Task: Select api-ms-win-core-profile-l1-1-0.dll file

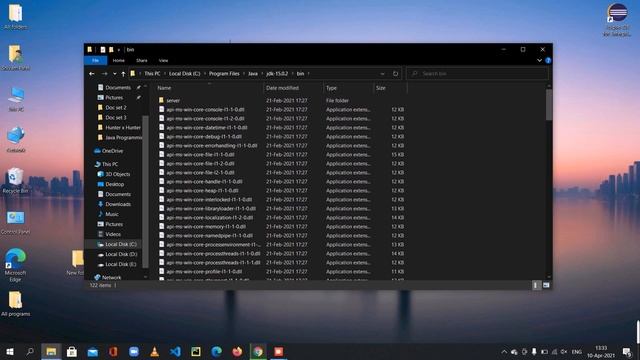Action: coord(282,271)
